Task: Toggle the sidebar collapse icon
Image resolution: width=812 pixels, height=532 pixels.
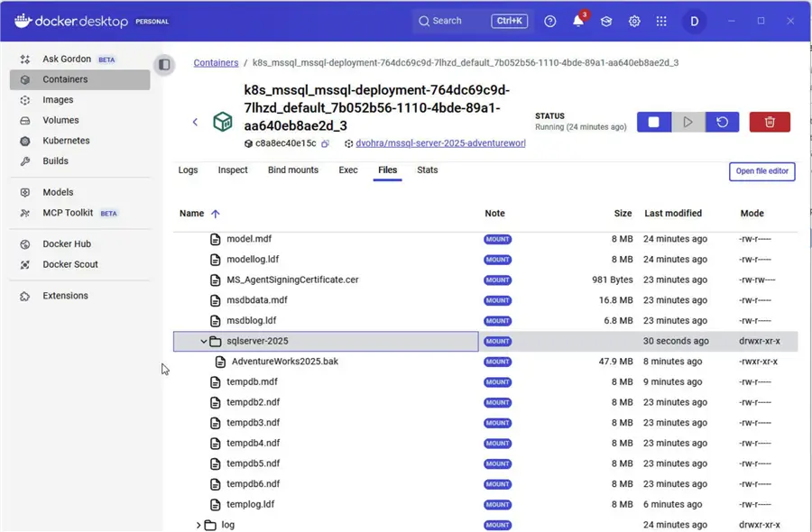Action: (164, 65)
